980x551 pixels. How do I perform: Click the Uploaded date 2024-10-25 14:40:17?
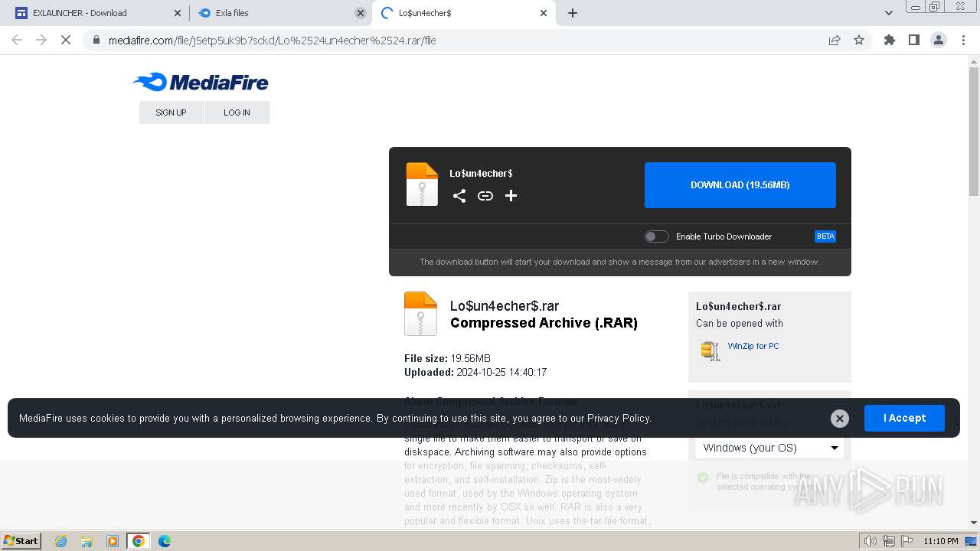pyautogui.click(x=501, y=373)
